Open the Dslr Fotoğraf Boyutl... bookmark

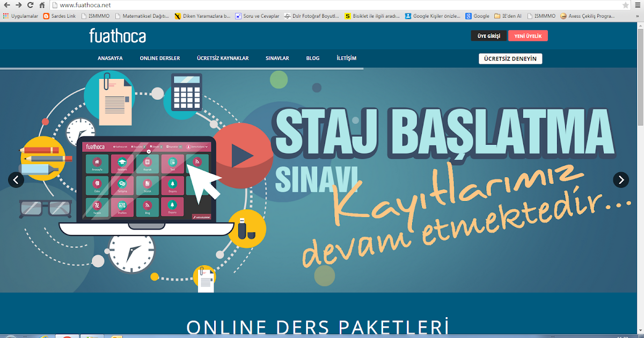(312, 16)
